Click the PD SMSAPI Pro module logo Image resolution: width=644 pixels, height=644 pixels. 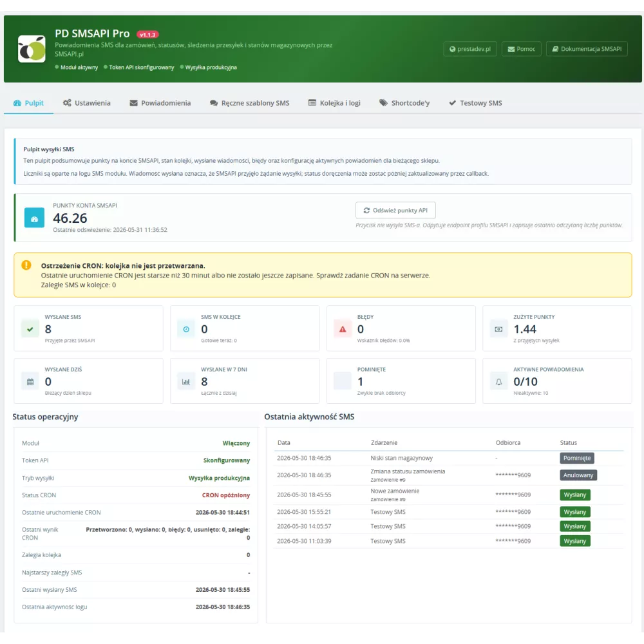(x=32, y=49)
